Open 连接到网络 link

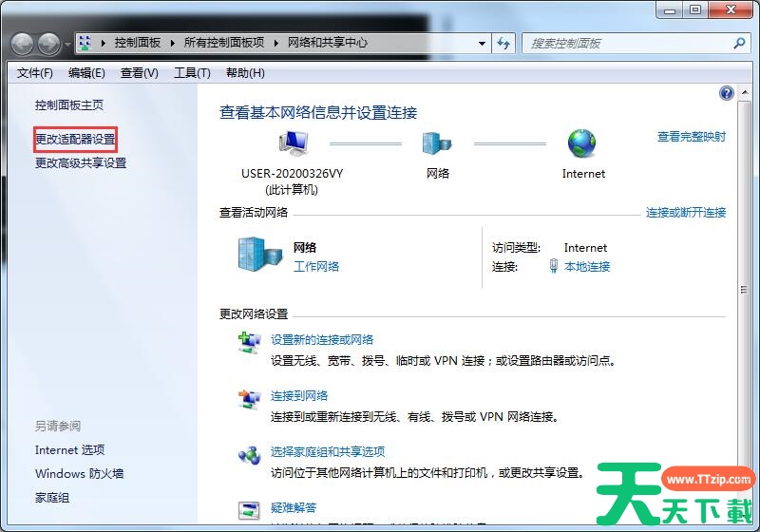pyautogui.click(x=299, y=396)
